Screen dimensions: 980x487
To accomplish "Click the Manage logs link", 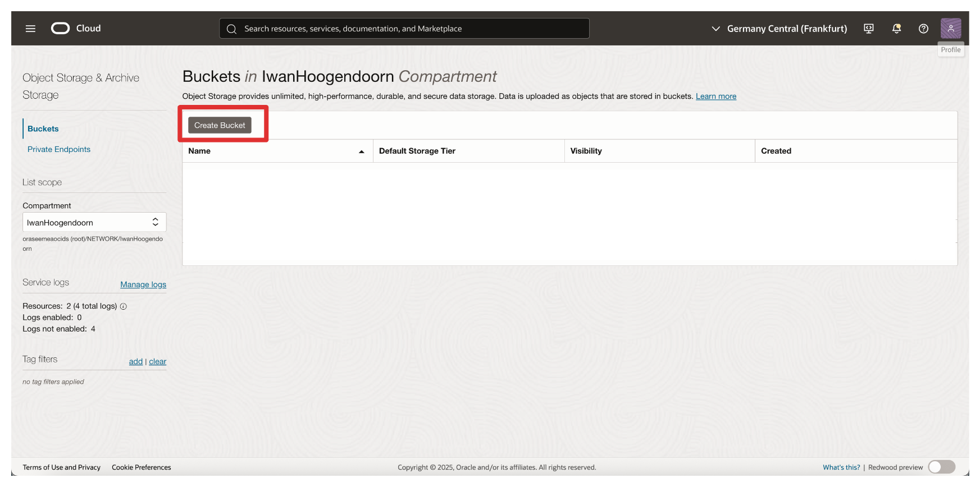I will click(x=143, y=284).
